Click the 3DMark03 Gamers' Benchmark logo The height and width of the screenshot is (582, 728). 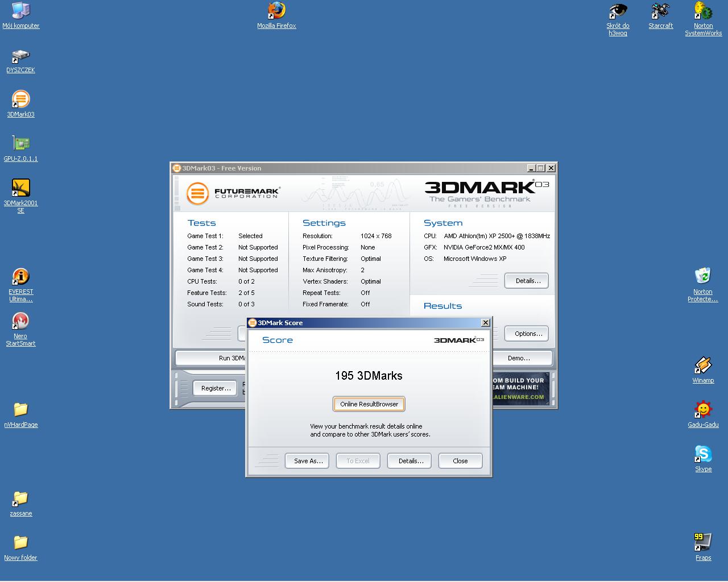[487, 193]
